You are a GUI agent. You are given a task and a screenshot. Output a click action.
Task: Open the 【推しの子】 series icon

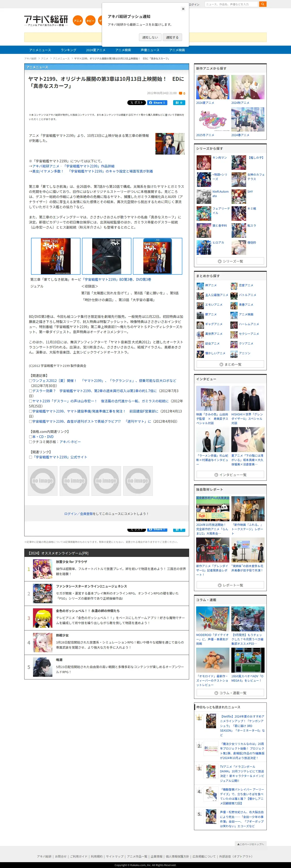click(239, 163)
